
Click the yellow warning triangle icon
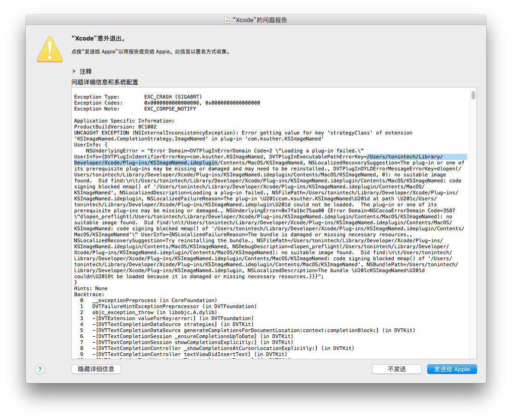coord(49,49)
